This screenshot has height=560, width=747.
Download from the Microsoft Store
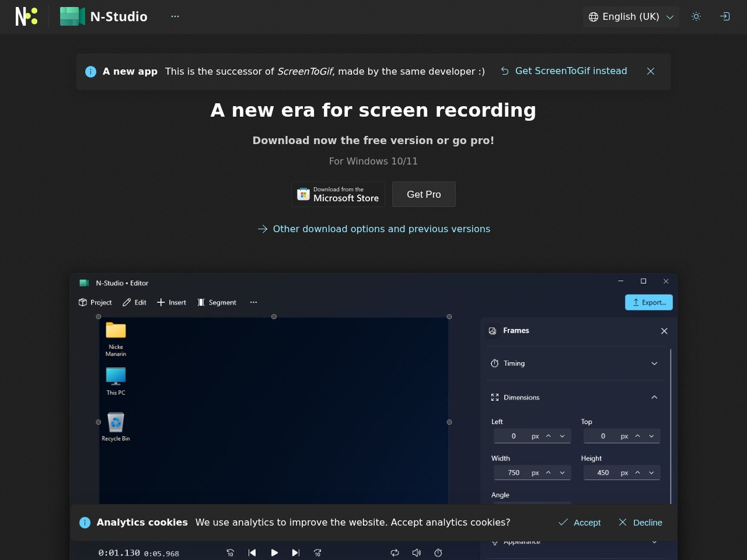click(x=338, y=194)
